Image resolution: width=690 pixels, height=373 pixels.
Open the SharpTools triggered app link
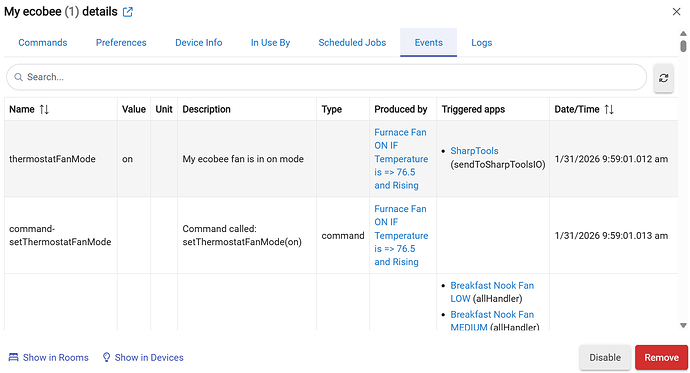coord(474,151)
